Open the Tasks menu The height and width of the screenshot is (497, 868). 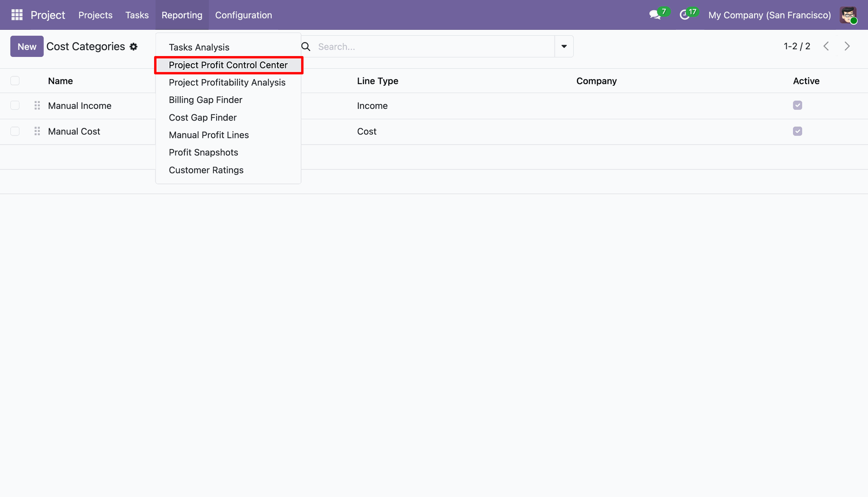(137, 15)
